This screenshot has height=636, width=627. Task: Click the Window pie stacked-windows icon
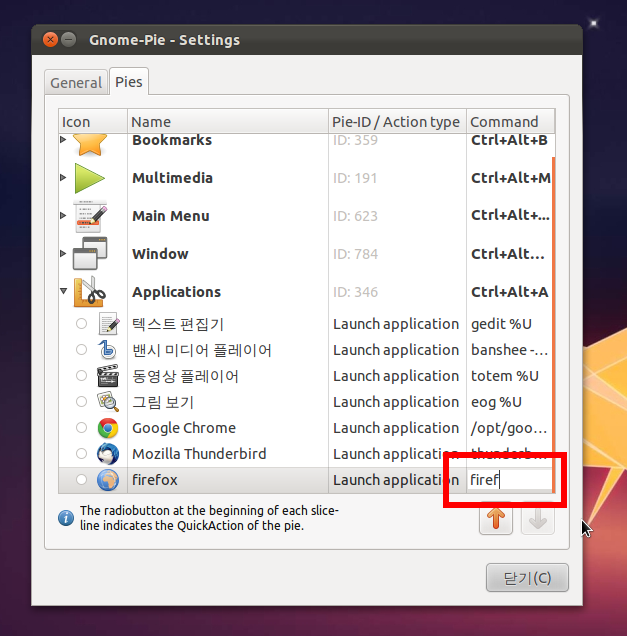point(90,254)
